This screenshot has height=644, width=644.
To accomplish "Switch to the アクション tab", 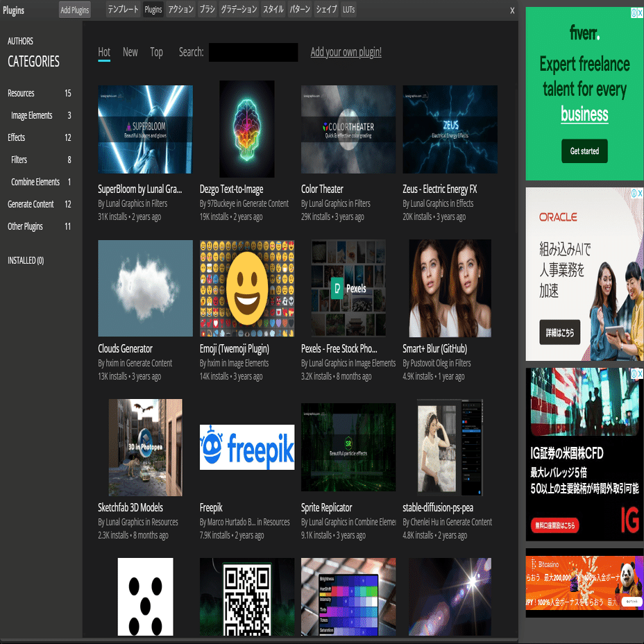I will coord(180,10).
